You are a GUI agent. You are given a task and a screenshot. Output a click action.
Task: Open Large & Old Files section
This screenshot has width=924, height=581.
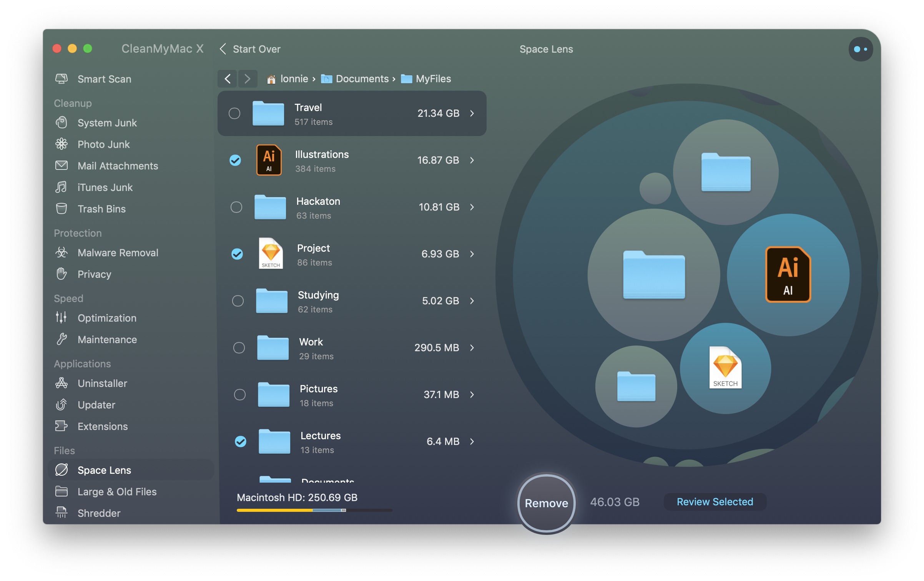click(x=118, y=491)
